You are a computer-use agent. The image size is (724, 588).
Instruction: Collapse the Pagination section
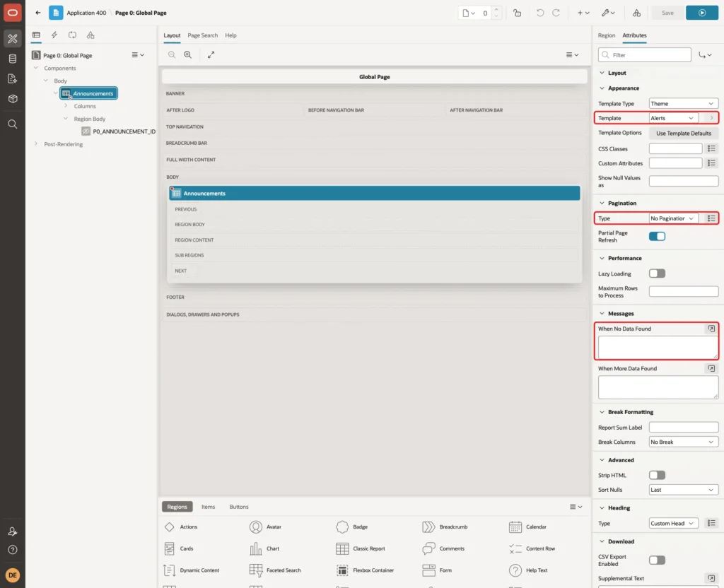(602, 203)
